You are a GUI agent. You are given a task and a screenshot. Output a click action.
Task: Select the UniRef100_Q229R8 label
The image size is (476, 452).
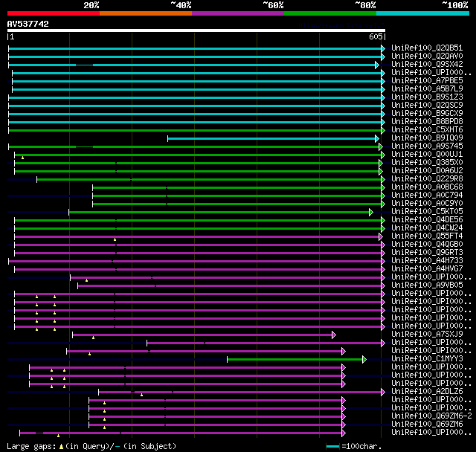tap(427, 179)
